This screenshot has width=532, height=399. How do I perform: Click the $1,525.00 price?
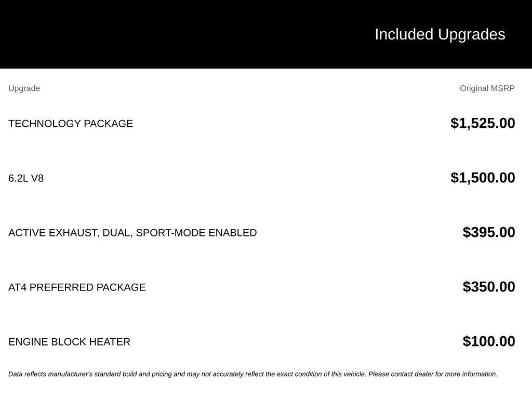[483, 123]
